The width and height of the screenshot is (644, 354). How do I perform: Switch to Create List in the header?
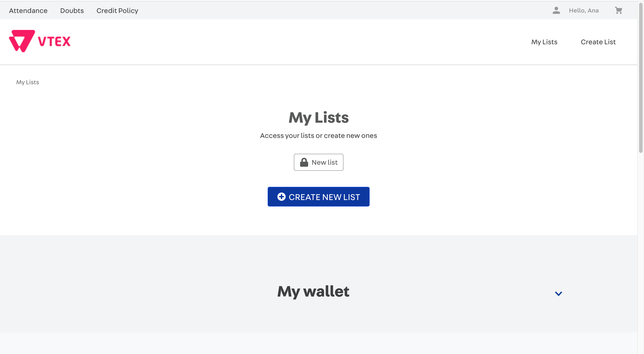coord(598,42)
